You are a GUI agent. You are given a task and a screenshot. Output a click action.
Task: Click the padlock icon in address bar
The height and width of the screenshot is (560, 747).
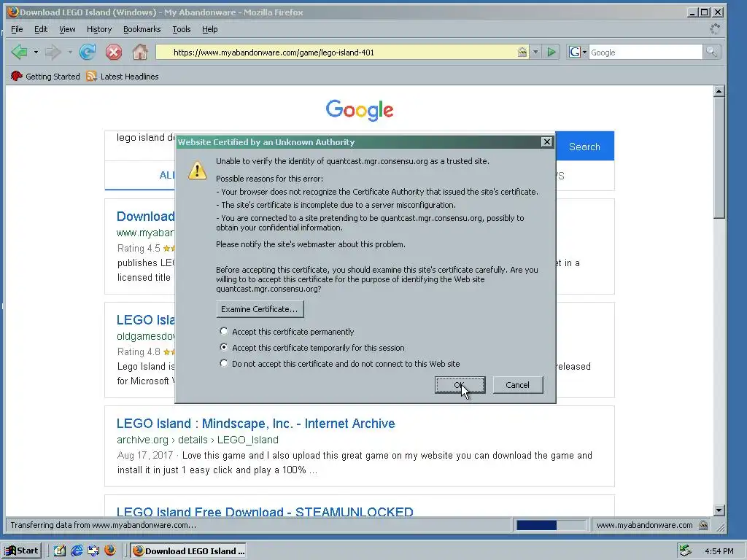pos(522,52)
